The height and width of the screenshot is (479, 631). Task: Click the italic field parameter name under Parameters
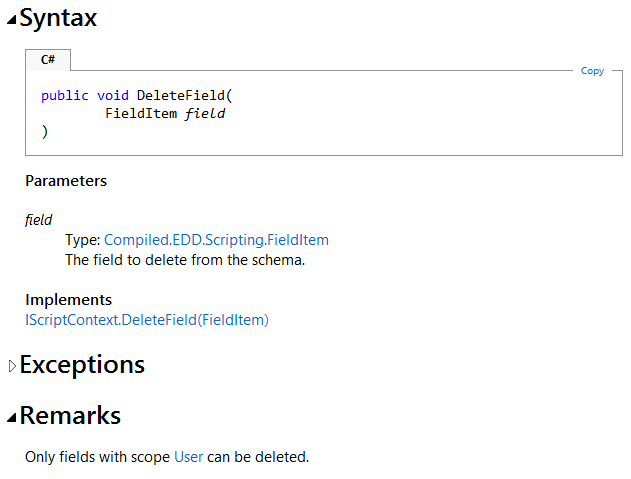click(38, 220)
